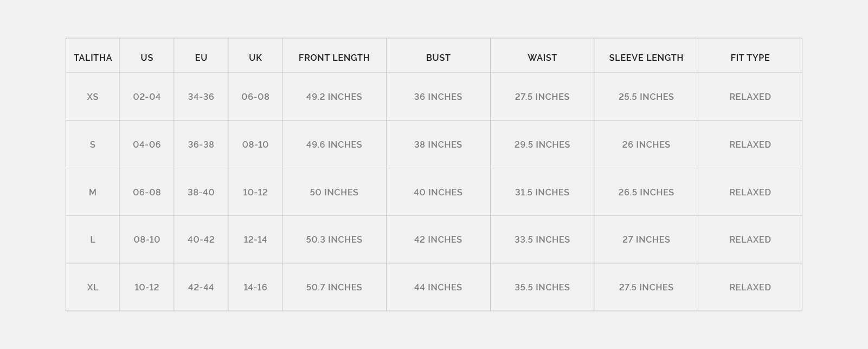Image resolution: width=868 pixels, height=349 pixels.
Task: Click the FIT TYPE header cell
Action: coord(750,58)
